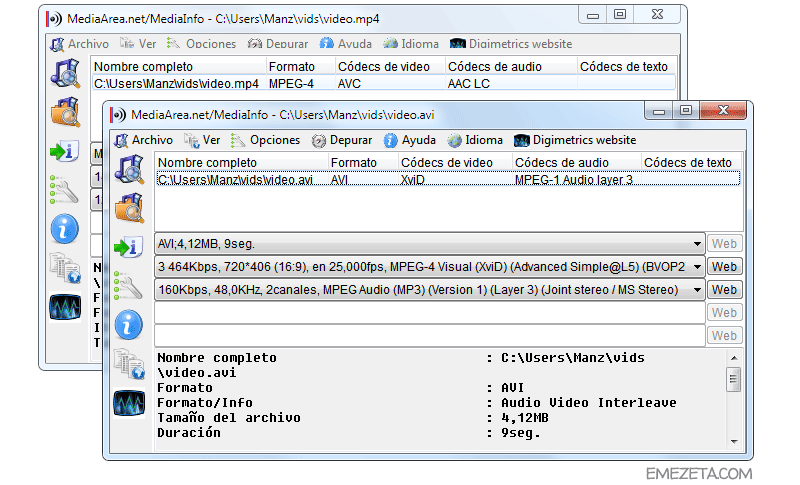Click the details scrollbar thumb
Viewport: 800px width, 485px height.
pos(734,379)
